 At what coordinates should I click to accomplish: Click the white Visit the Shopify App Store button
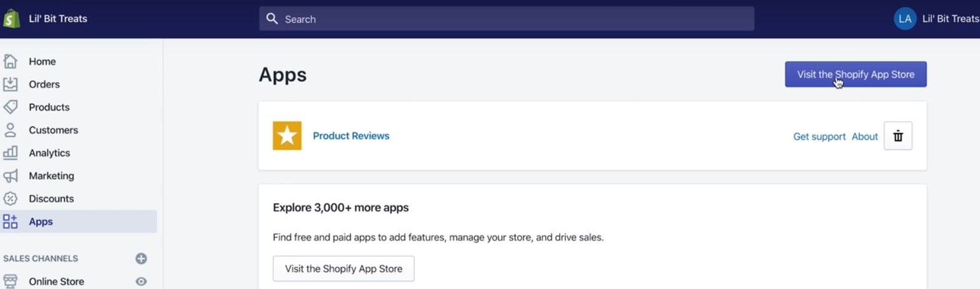click(x=343, y=269)
